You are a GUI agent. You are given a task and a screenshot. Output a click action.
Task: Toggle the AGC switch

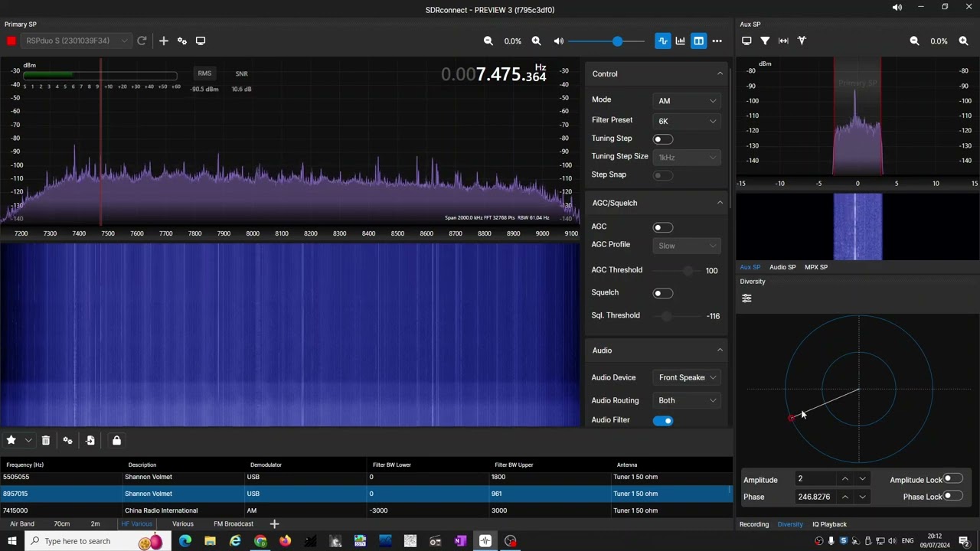point(663,227)
